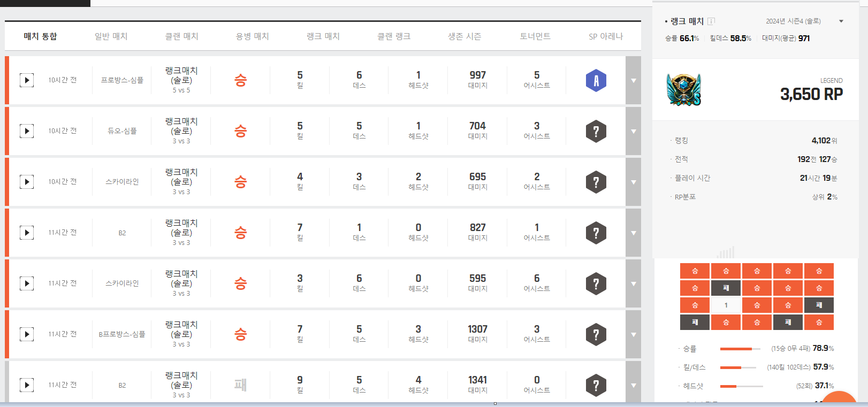Viewport: 868px width, 407px height.
Task: Click question mark badge on 1307 damage row
Action: 596,335
